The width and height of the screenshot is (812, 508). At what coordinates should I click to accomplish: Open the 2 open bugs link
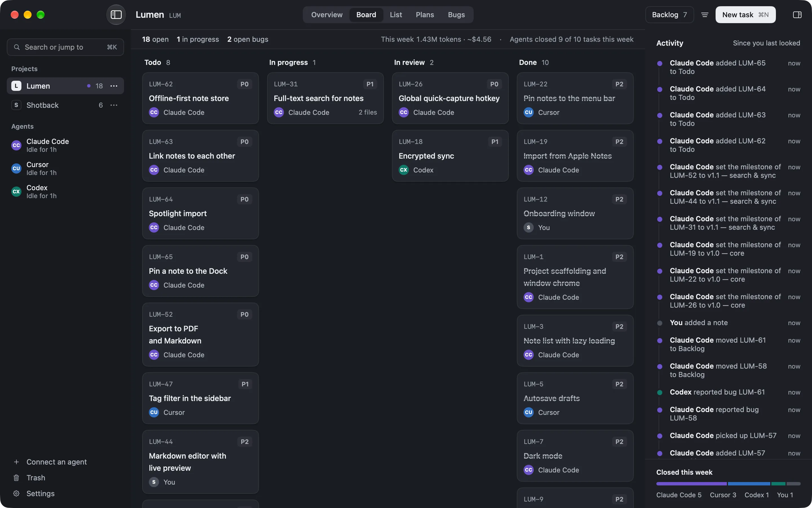tap(248, 39)
